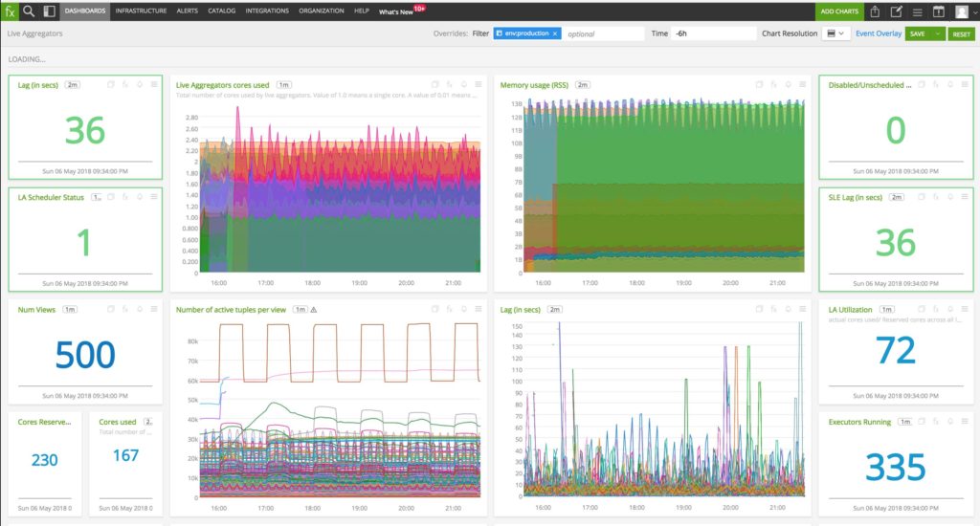The height and width of the screenshot is (526, 980).
Task: Open the Save button dropdown arrow
Action: pyautogui.click(x=938, y=33)
